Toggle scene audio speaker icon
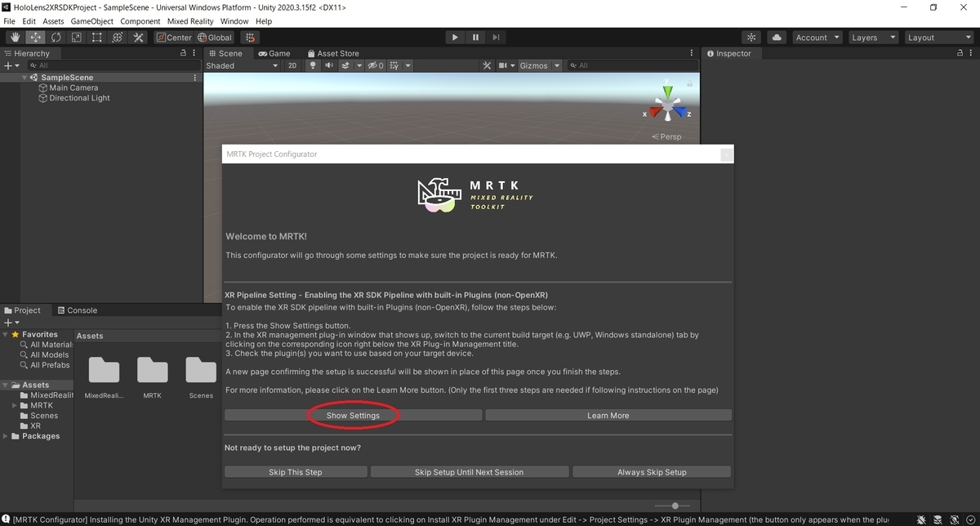 [329, 65]
